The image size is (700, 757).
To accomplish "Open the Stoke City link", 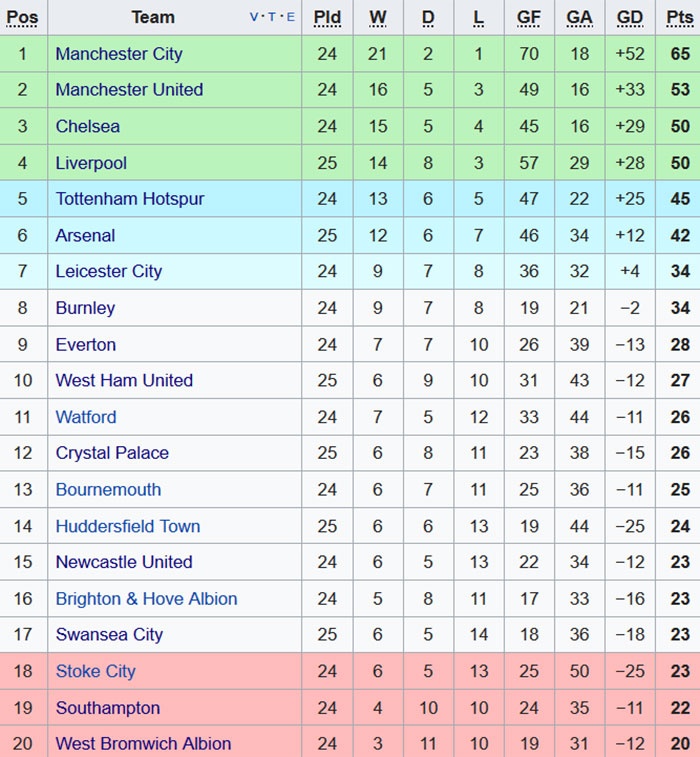I will (96, 671).
